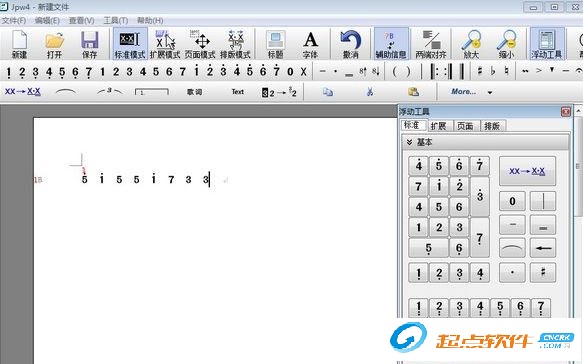Toggle 辅助信息 auxiliary info display
Image resolution: width=583 pixels, height=364 pixels.
[391, 44]
